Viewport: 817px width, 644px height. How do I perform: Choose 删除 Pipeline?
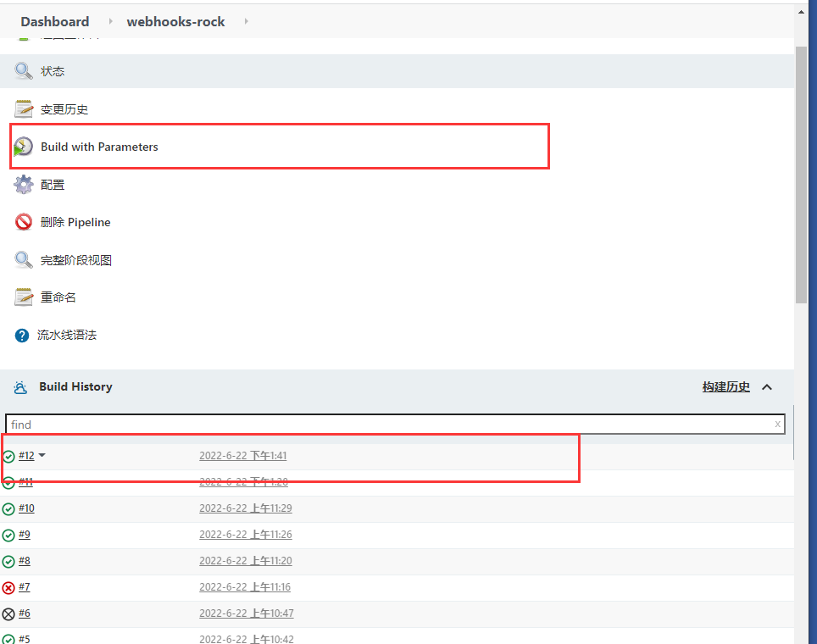75,223
